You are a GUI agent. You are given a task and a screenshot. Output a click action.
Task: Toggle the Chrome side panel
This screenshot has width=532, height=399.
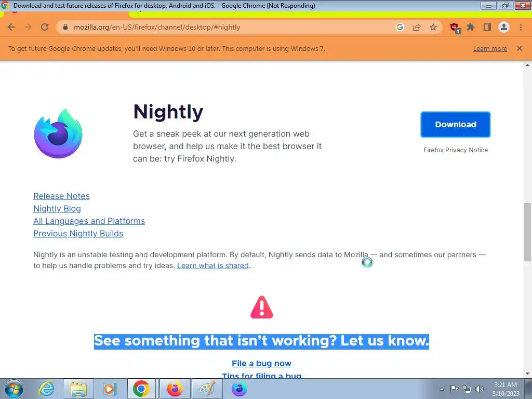487,27
